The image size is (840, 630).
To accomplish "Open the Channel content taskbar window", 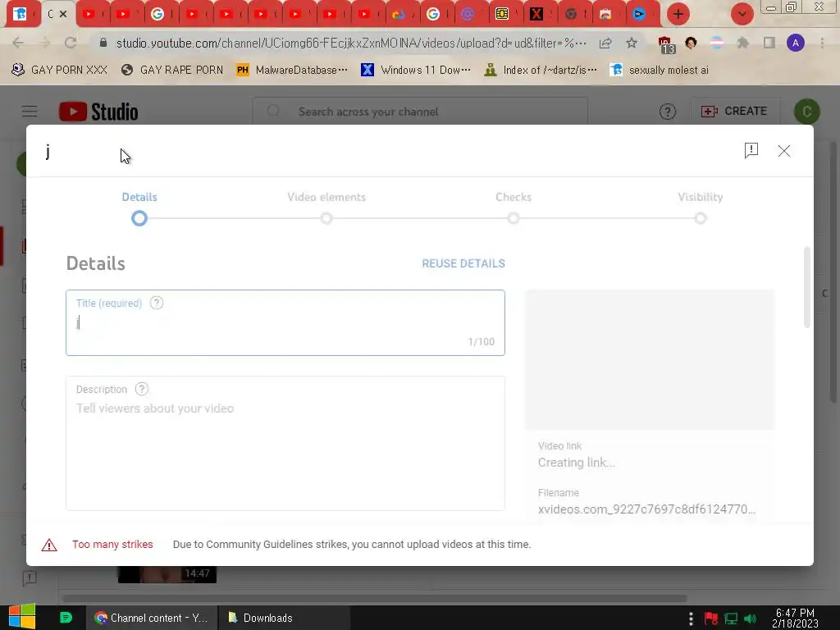I will click(x=152, y=619).
